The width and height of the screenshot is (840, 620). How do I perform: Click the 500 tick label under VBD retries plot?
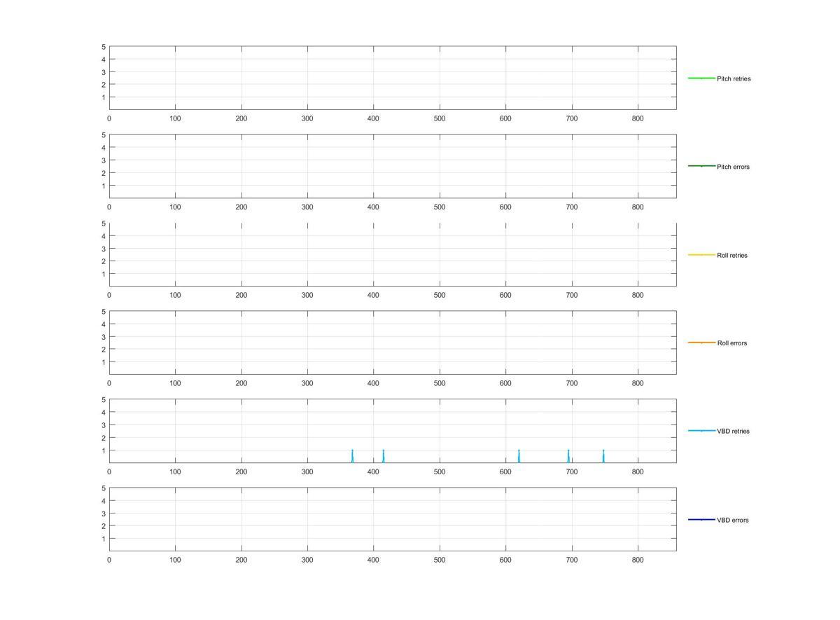click(x=440, y=471)
